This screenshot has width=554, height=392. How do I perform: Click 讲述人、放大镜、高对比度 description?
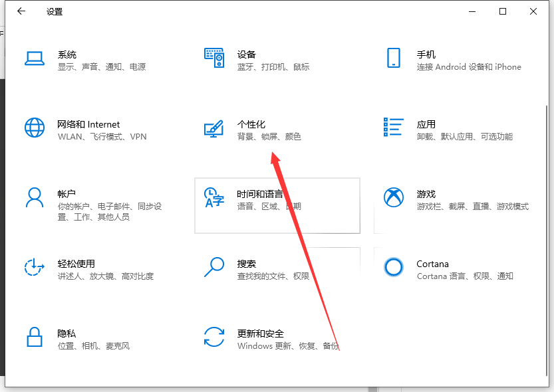[106, 276]
